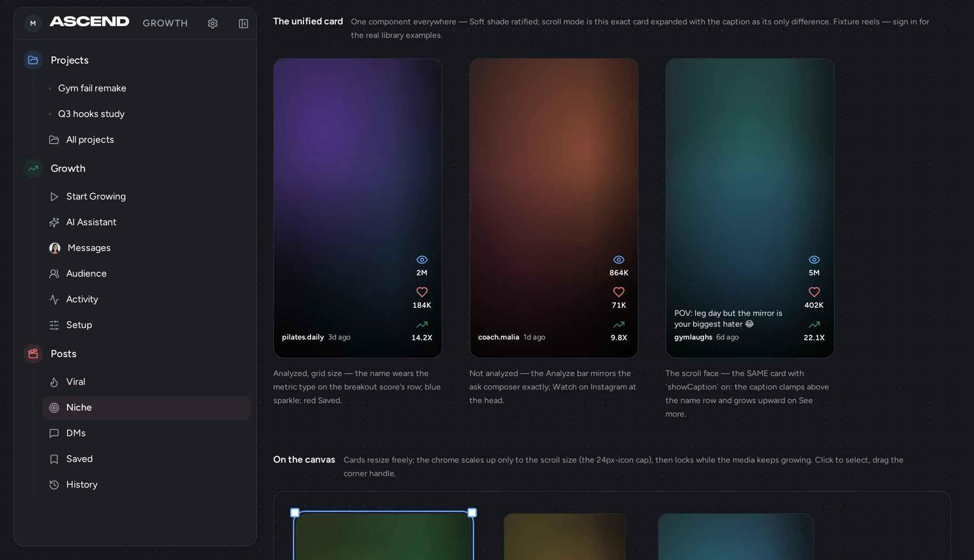Click the Growth trend icon

(33, 168)
